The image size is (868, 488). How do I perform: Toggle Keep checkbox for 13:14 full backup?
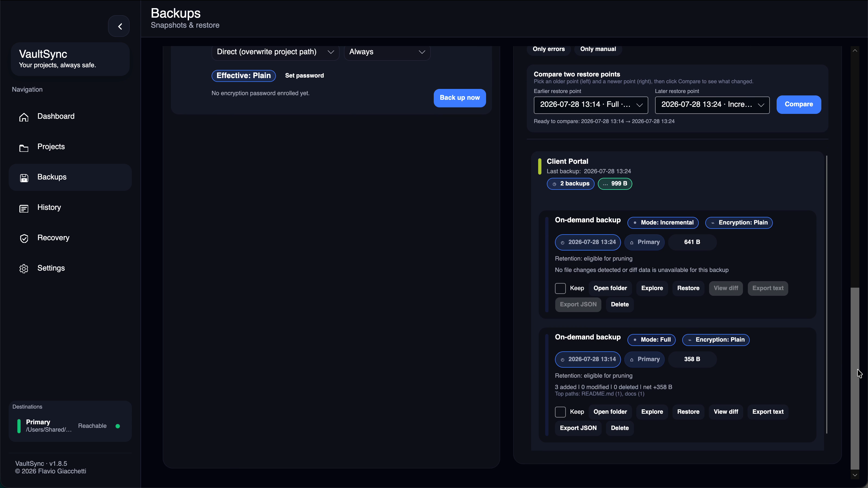click(560, 412)
